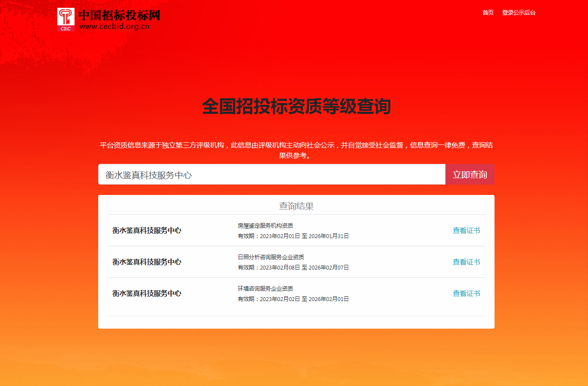
Task: Click the 日照分析咨询服务企业资质 qualification text
Action: [271, 257]
